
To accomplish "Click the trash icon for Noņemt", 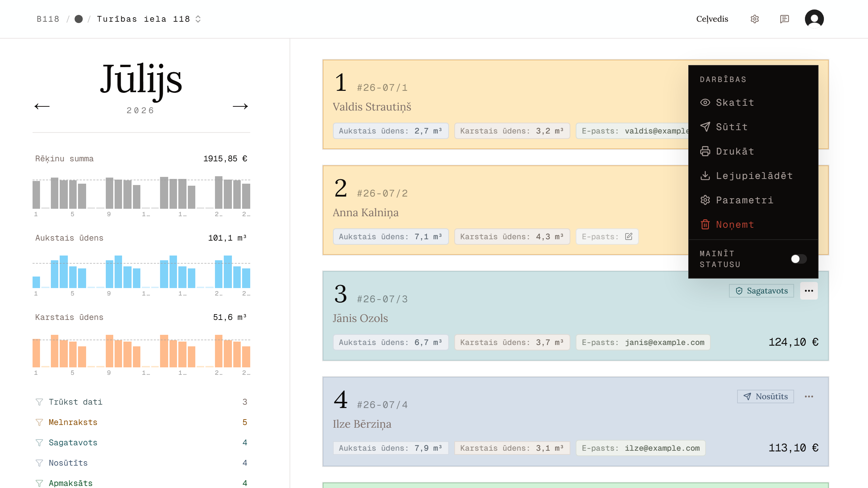I will pyautogui.click(x=705, y=224).
